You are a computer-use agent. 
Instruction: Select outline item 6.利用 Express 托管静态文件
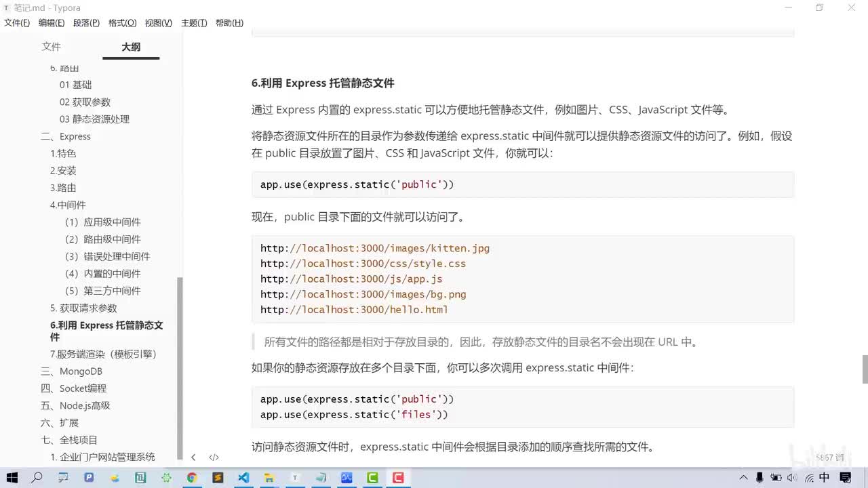tap(106, 331)
